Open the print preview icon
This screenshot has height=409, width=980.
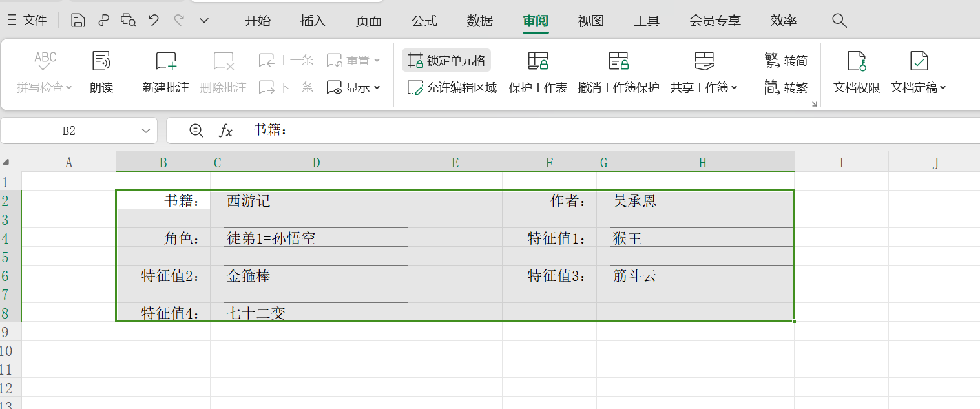pyautogui.click(x=129, y=21)
